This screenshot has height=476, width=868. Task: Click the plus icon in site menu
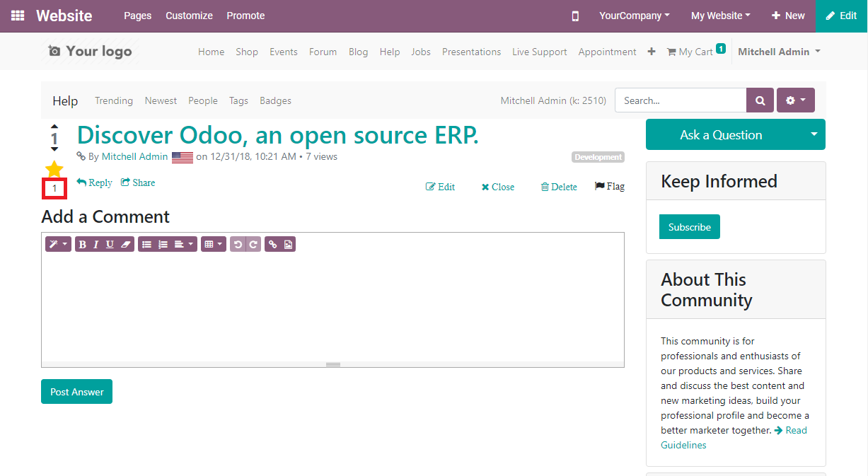[x=652, y=52]
